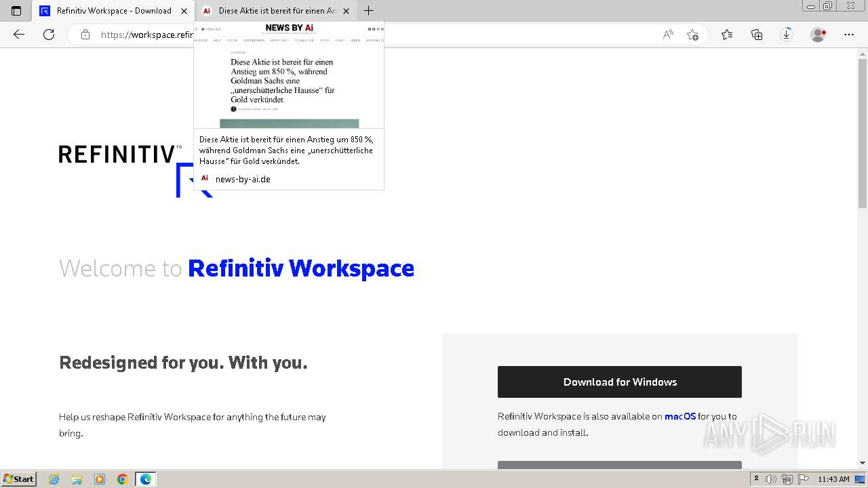
Task: Open the Favorites list
Action: coord(727,35)
